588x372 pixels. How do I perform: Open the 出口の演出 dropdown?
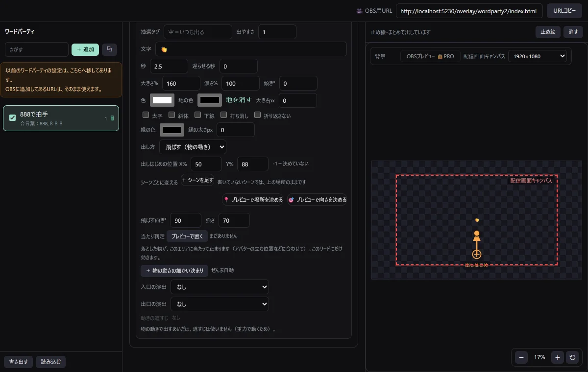pyautogui.click(x=220, y=304)
